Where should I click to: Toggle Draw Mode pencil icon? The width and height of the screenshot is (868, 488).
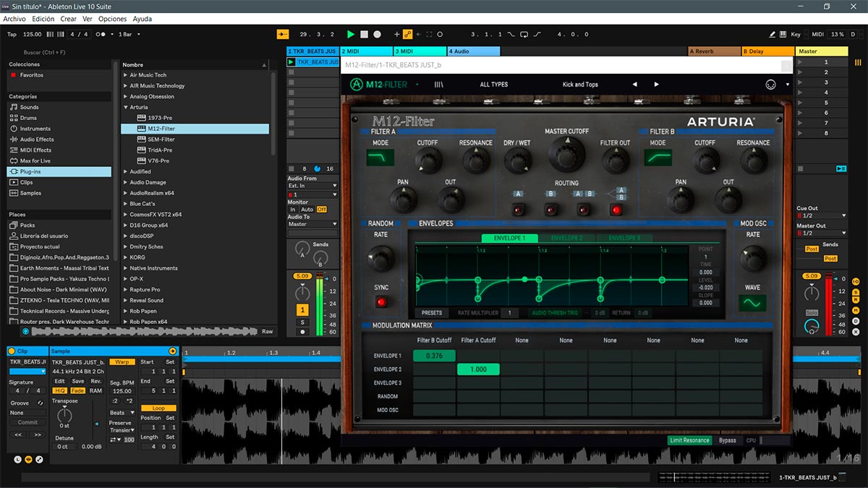[773, 34]
